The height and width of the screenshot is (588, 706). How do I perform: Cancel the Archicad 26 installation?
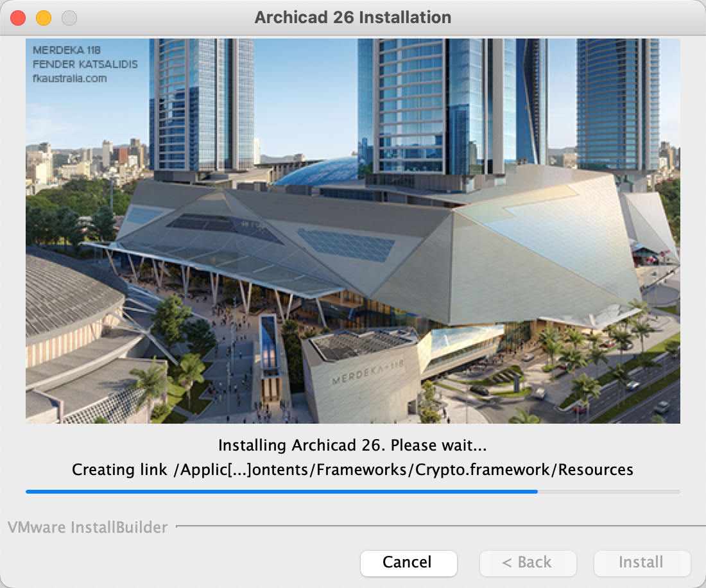pyautogui.click(x=408, y=563)
